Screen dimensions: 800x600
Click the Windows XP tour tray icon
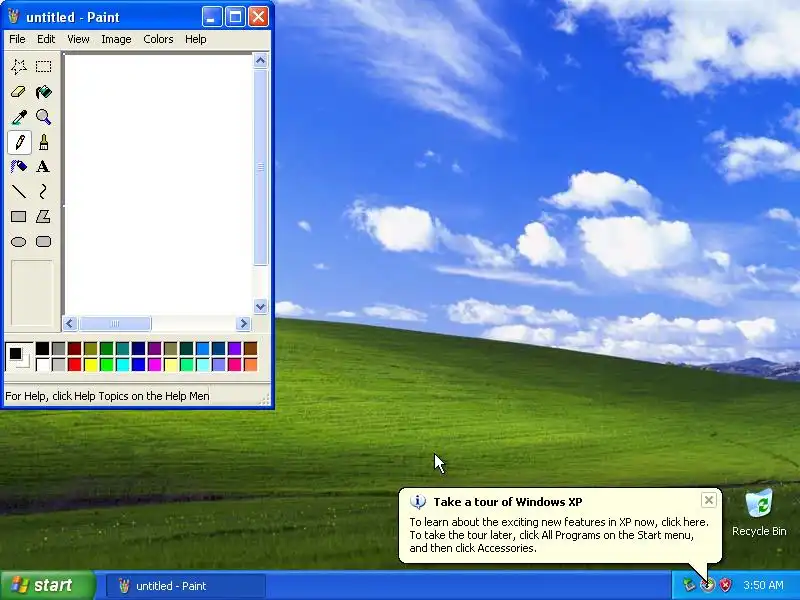[707, 585]
